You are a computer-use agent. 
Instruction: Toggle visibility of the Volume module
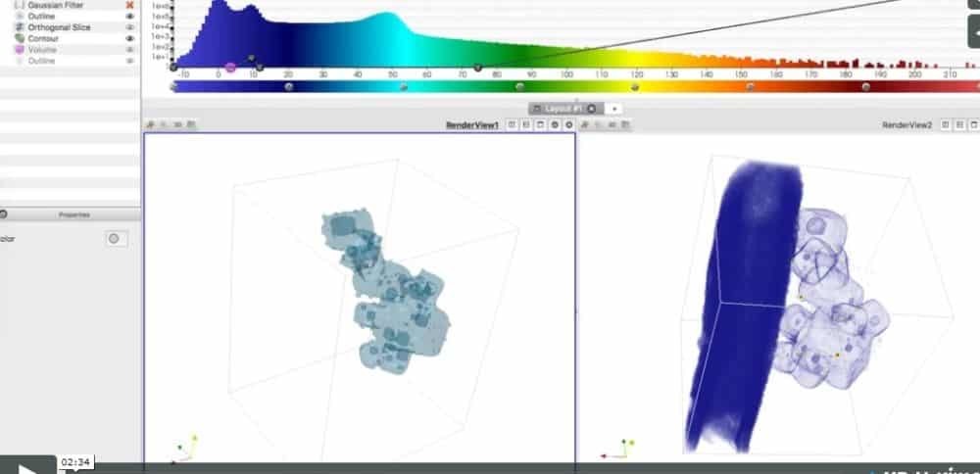click(x=129, y=50)
